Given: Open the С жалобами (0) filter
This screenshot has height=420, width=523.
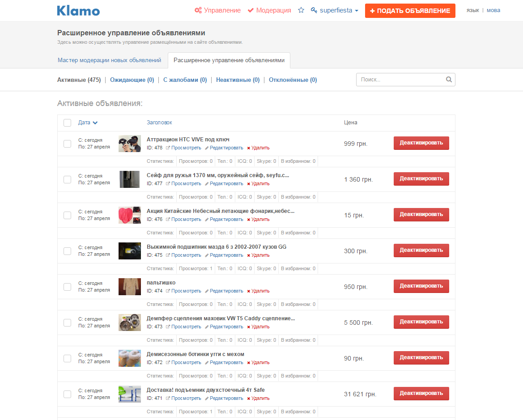Looking at the screenshot, I should (x=185, y=80).
